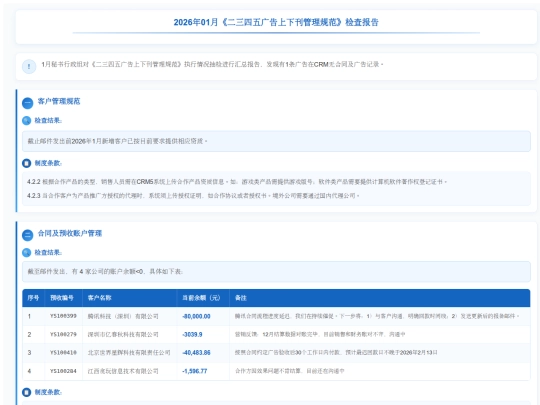The height and width of the screenshot is (405, 540).
Task: Click the numbered circle icon beside 合同及预收账户管理
Action: tap(28, 235)
